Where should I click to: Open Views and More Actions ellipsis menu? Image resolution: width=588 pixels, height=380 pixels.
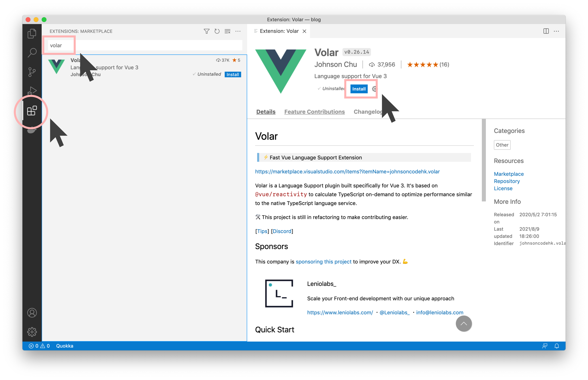pos(238,31)
